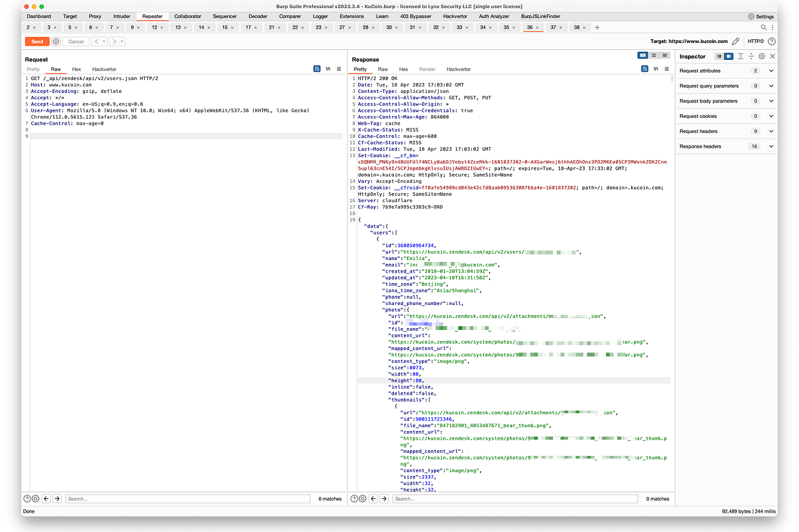The height and width of the screenshot is (532, 799).
Task: Click the Dashboard tab
Action: coord(39,16)
